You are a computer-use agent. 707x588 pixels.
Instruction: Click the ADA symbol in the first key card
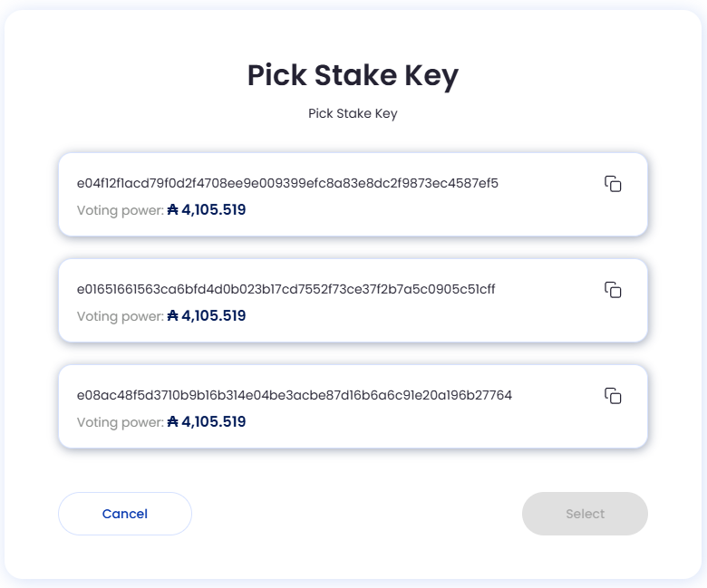(x=173, y=209)
